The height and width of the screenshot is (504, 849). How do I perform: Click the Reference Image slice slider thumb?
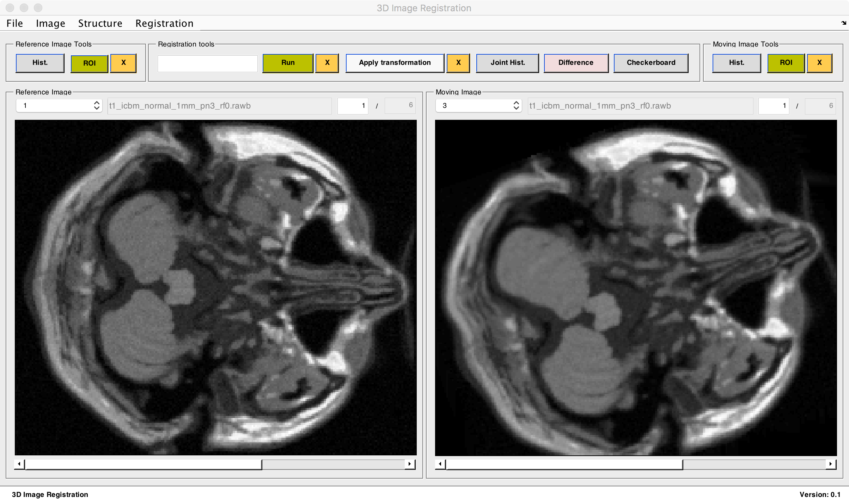143,464
